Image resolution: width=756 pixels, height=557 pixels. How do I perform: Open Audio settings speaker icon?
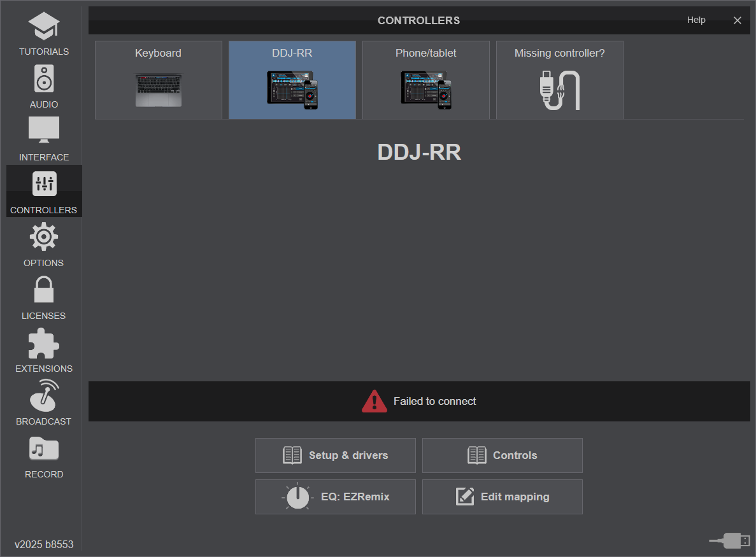coord(43,80)
